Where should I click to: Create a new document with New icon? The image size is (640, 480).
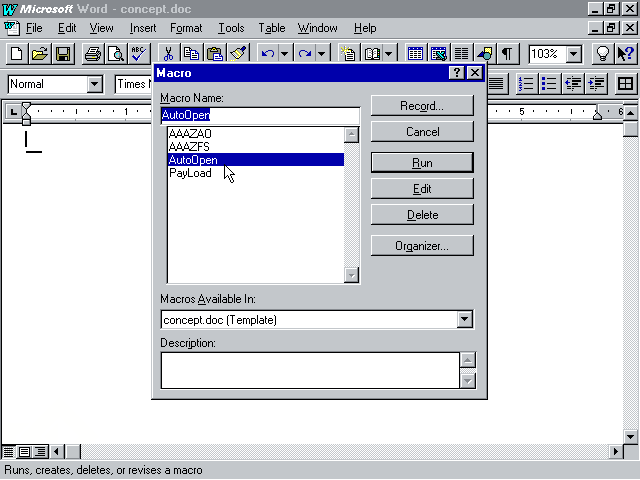17,54
